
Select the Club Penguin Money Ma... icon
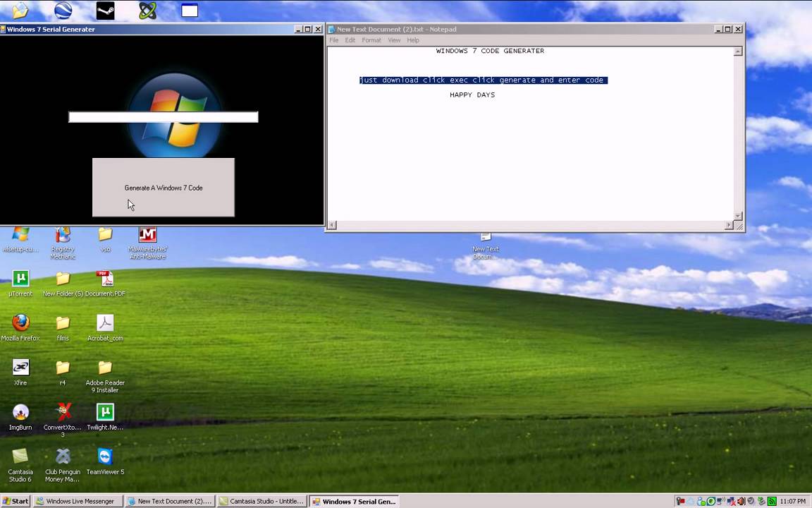tap(63, 465)
